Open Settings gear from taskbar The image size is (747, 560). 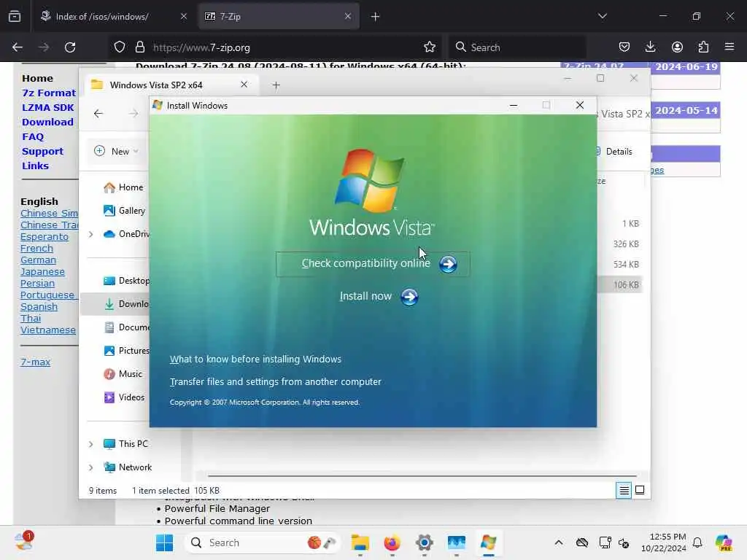[424, 542]
